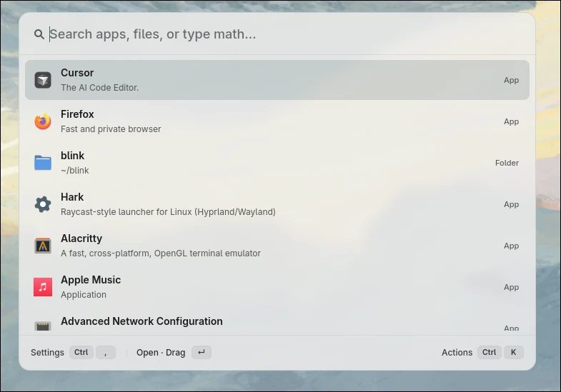561x392 pixels.
Task: Click the Ctrl key beside Actions
Action: [489, 352]
